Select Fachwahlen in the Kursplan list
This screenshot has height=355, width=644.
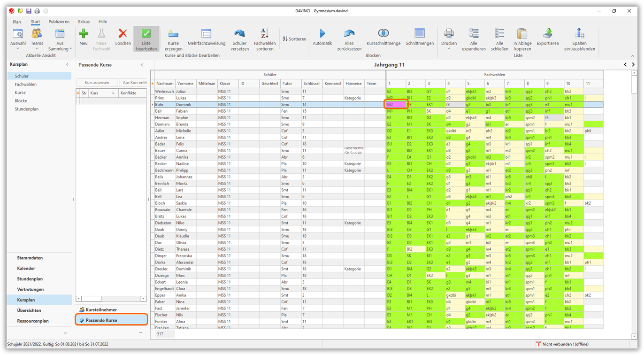pos(25,85)
